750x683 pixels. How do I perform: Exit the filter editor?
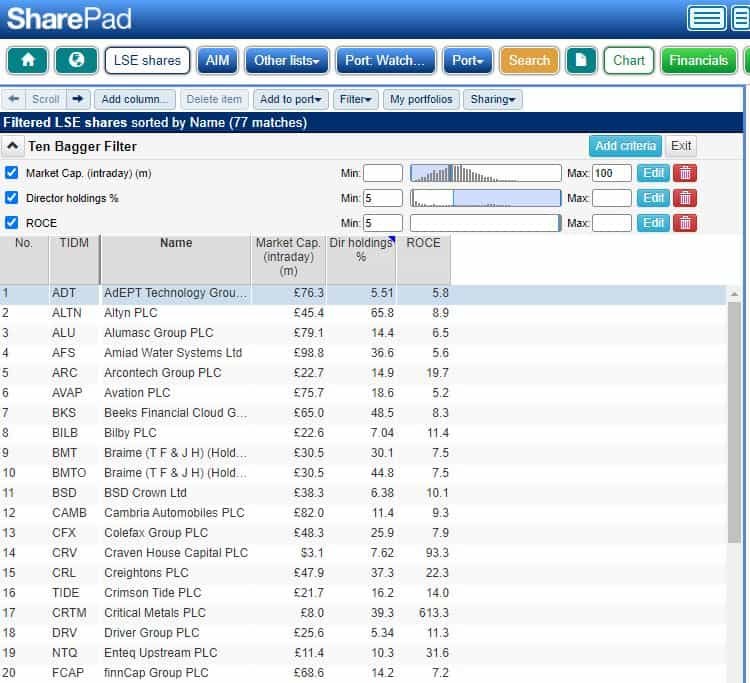[681, 146]
